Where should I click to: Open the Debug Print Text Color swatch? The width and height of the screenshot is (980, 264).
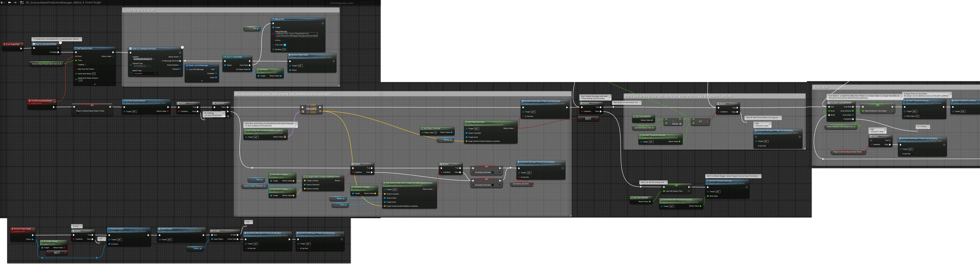(x=285, y=45)
